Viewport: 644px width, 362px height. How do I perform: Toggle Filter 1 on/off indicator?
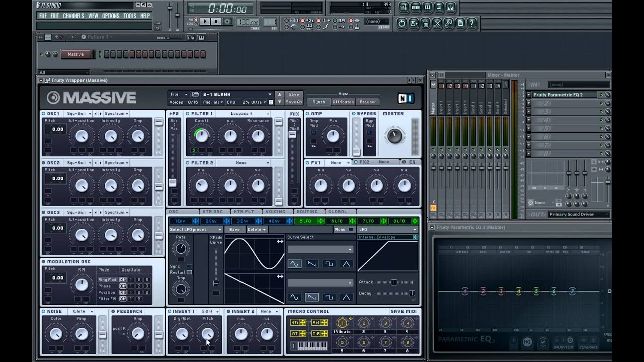click(x=188, y=114)
